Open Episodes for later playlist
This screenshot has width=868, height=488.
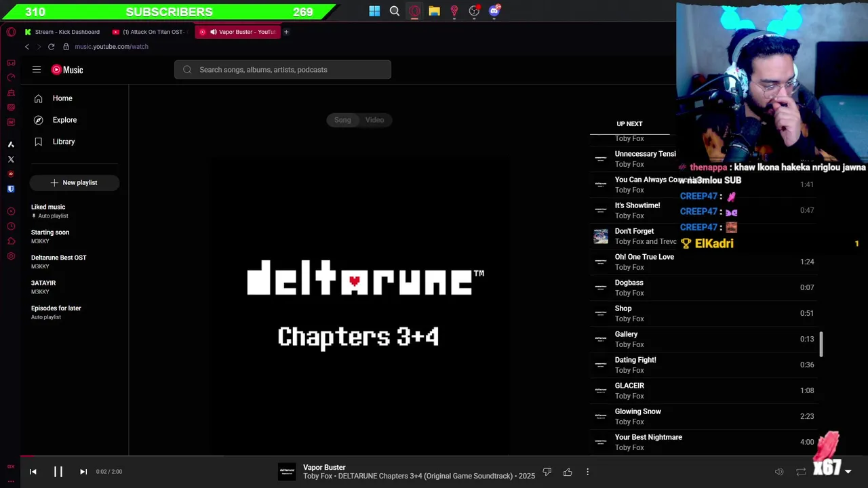coord(75,312)
